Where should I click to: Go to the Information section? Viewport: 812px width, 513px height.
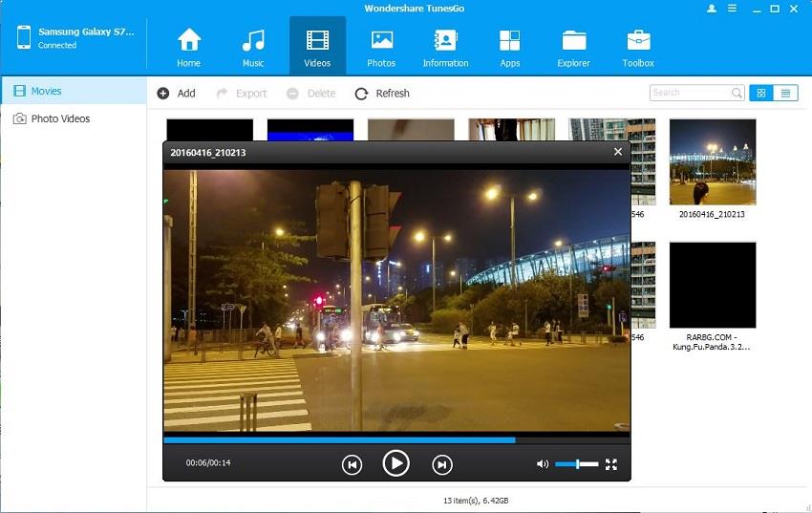445,47
